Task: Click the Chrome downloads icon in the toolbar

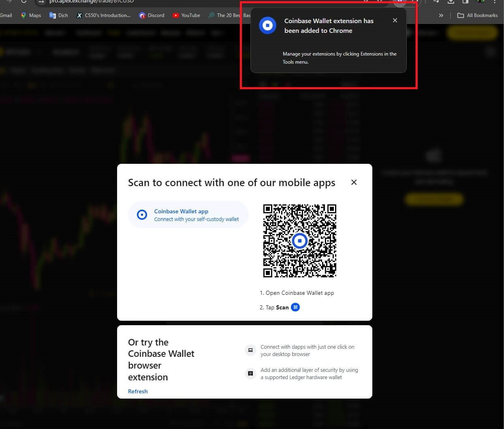Action: [451, 2]
